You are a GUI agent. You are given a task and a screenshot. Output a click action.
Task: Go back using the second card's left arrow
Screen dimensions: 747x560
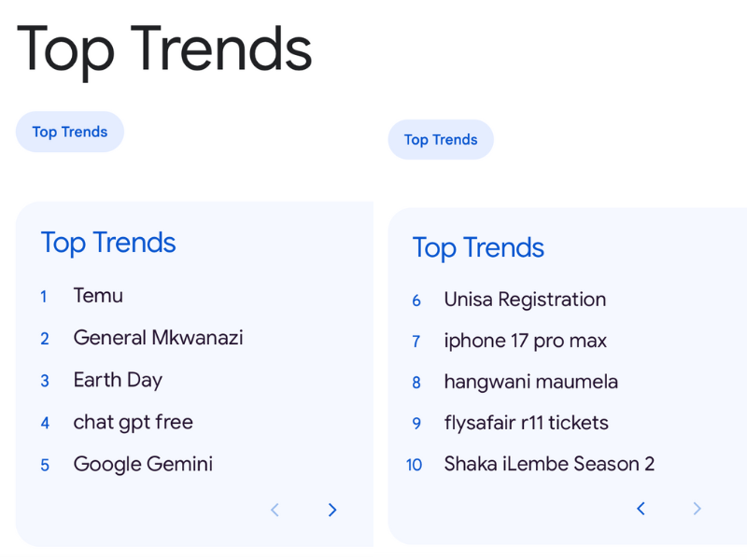pos(641,509)
